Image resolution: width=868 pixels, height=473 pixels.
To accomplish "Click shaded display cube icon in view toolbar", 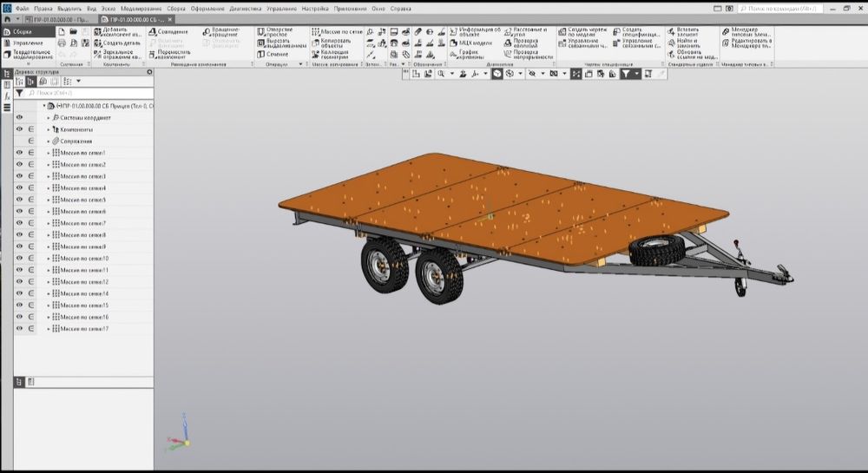I will tap(497, 74).
